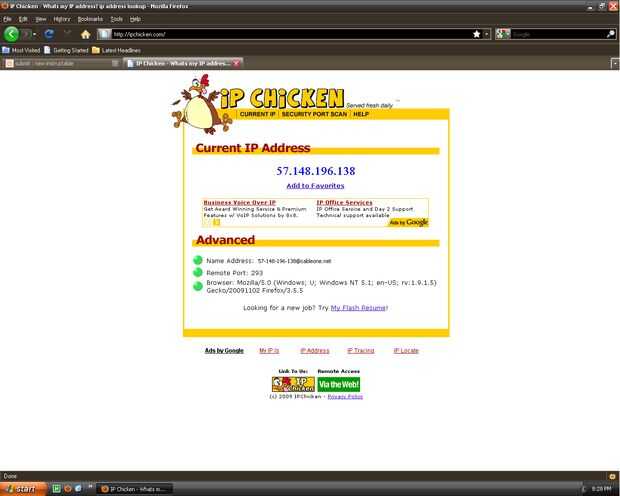Image resolution: width=620 pixels, height=496 pixels.
Task: Click the IP address 57.148.196.138
Action: [x=316, y=171]
